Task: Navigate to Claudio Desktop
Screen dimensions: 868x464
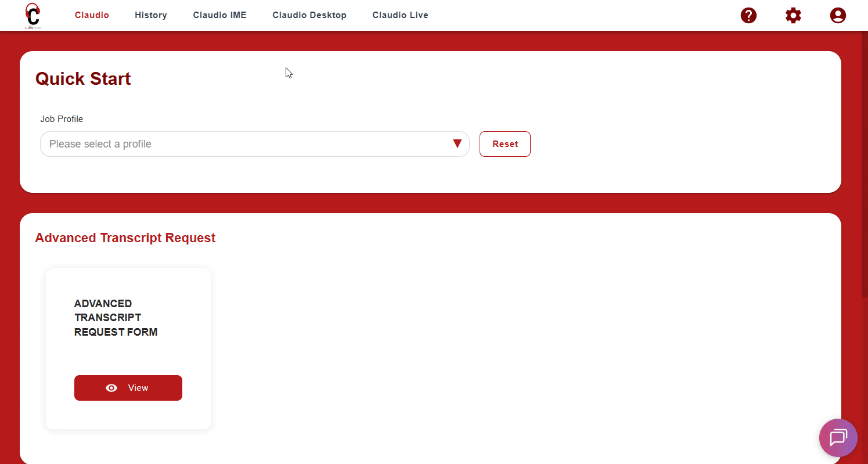Action: point(309,15)
